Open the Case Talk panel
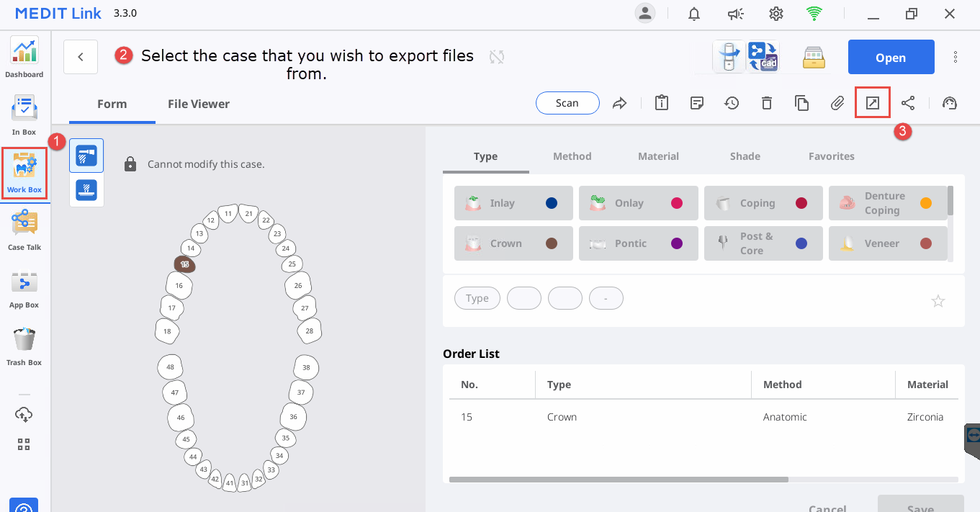Screen dimensions: 980x512 pos(24,229)
